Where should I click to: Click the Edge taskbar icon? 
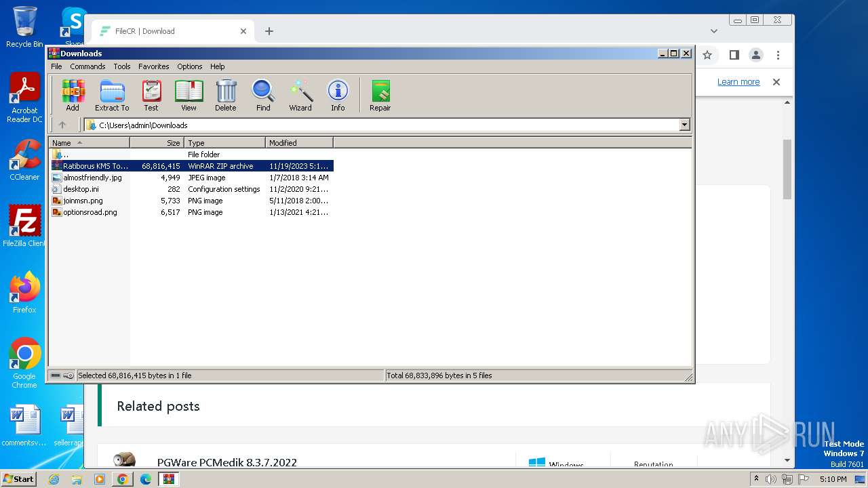(146, 479)
